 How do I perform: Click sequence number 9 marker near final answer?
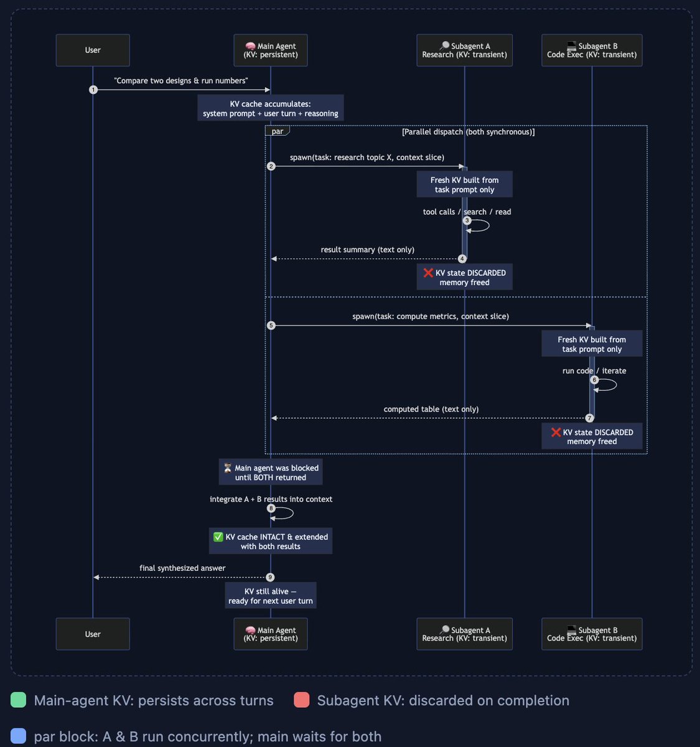click(270, 577)
